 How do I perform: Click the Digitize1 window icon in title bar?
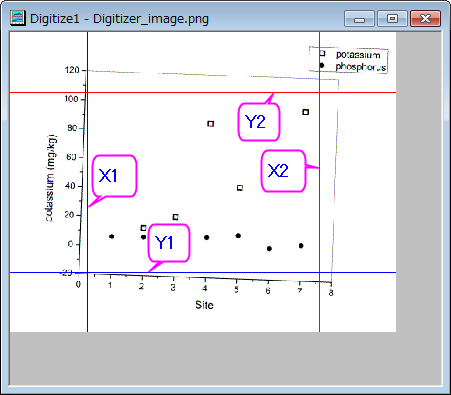point(18,18)
